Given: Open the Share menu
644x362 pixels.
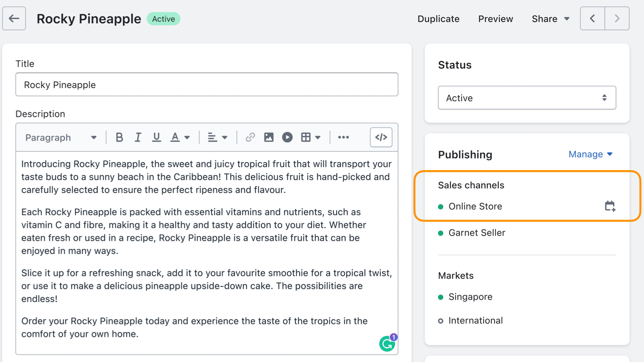Looking at the screenshot, I should pyautogui.click(x=550, y=19).
